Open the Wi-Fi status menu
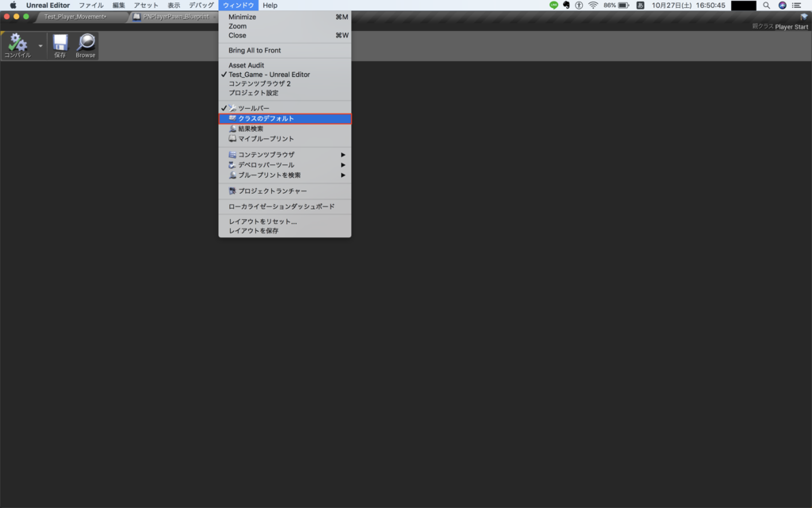Image resolution: width=812 pixels, height=508 pixels. point(593,6)
